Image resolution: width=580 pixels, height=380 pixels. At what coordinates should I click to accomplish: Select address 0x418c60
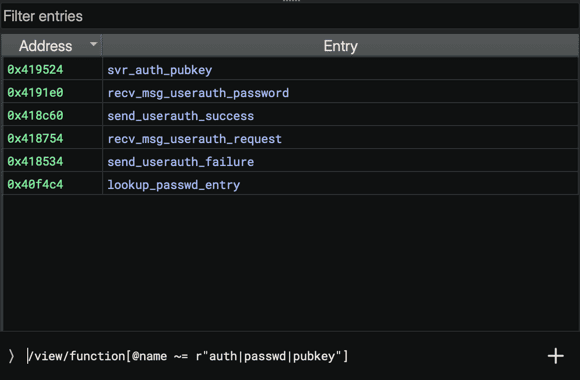[x=36, y=115]
